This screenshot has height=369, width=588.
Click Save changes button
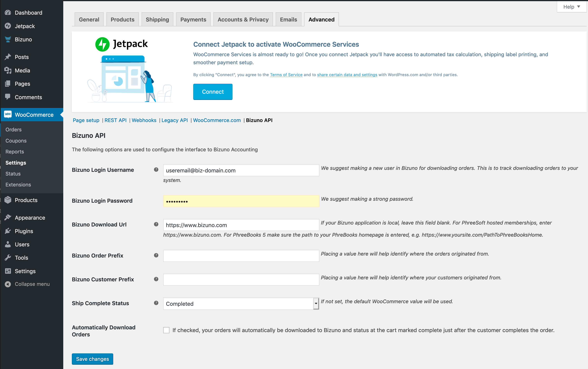[x=92, y=359]
